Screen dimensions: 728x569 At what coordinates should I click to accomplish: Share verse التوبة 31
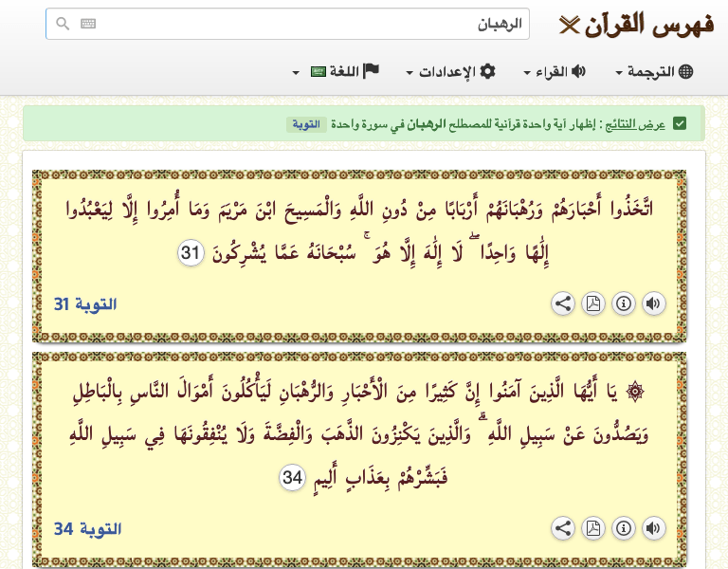tap(563, 303)
